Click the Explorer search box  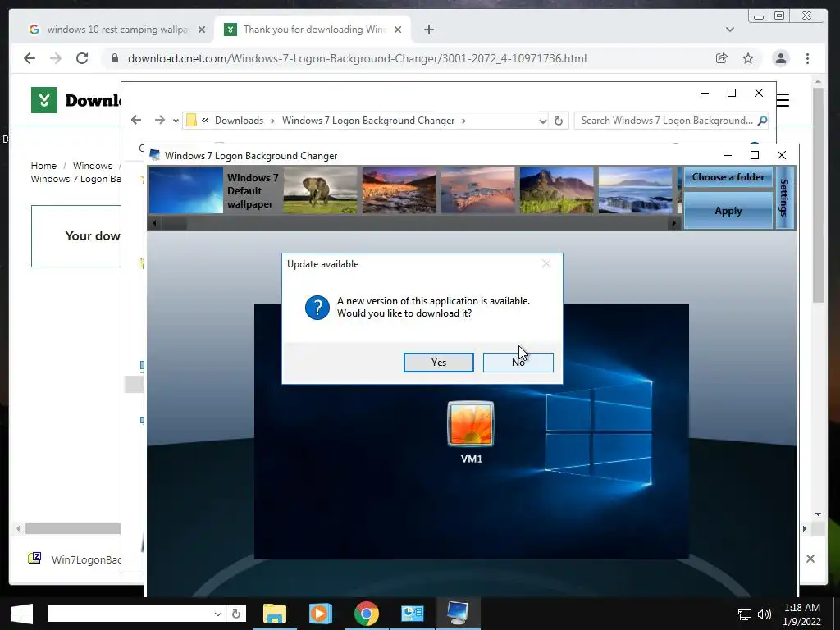666,121
